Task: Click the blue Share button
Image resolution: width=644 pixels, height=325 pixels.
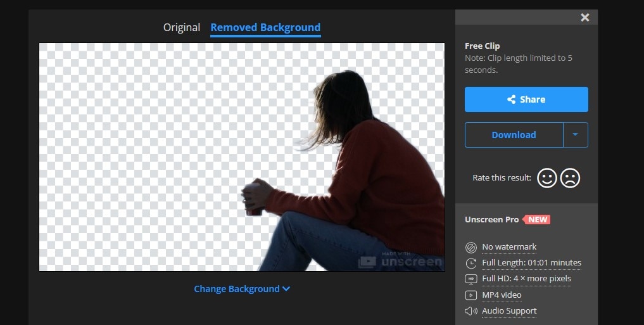Action: pos(526,99)
